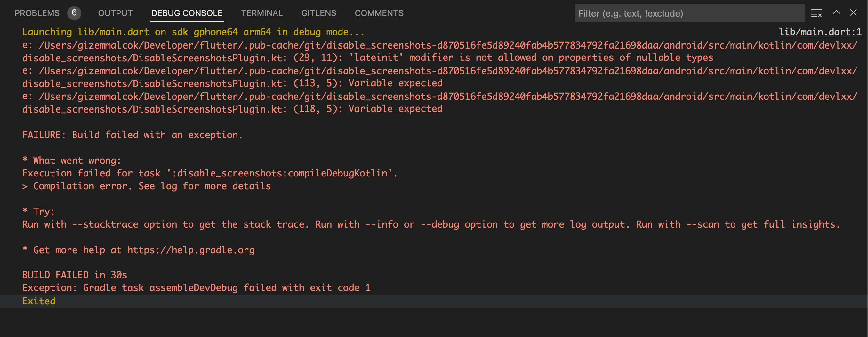The width and height of the screenshot is (868, 337).
Task: Switch to the Terminal tab
Action: click(262, 13)
